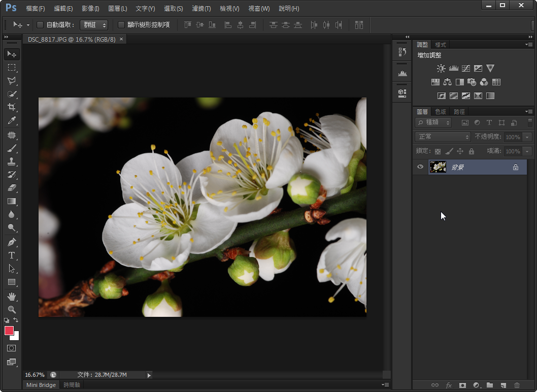Select the Crop tool
This screenshot has width=537, height=392.
pos(12,107)
